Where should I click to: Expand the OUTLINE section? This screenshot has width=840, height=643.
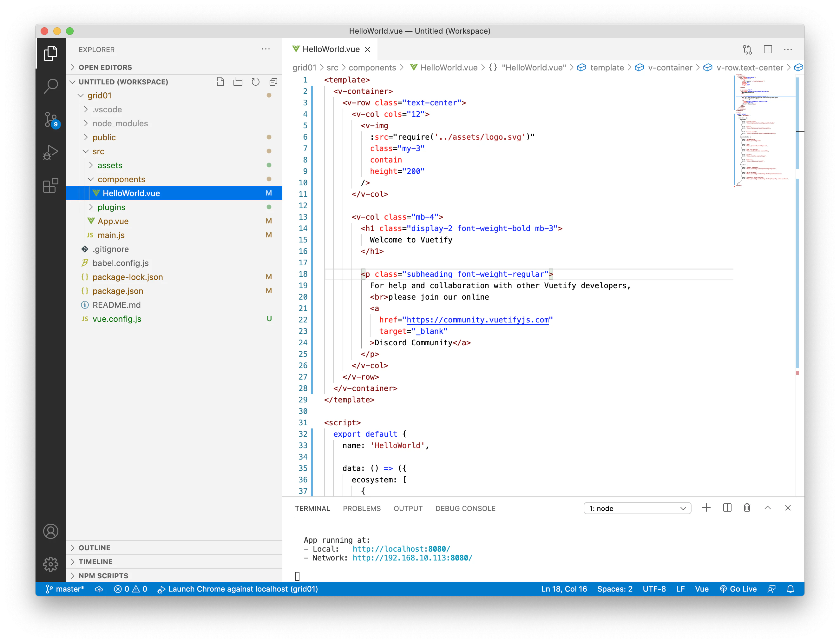[x=95, y=547]
